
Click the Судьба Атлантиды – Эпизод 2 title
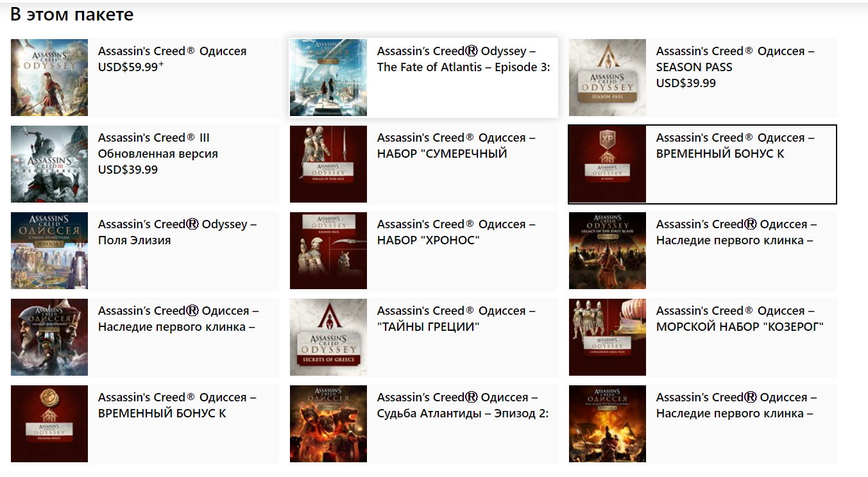pos(463,405)
